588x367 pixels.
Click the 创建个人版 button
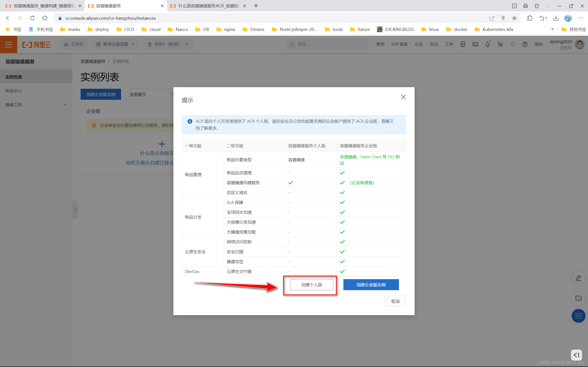click(311, 285)
